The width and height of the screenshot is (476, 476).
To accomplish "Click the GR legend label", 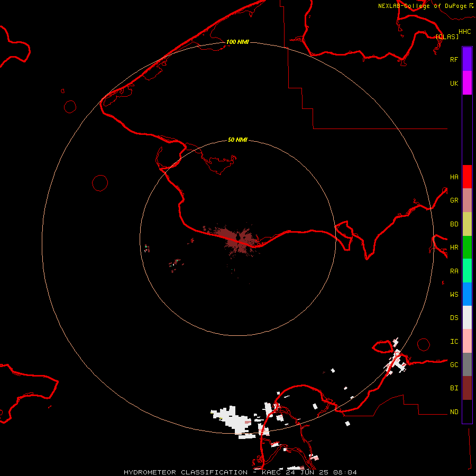I will click(x=454, y=200).
